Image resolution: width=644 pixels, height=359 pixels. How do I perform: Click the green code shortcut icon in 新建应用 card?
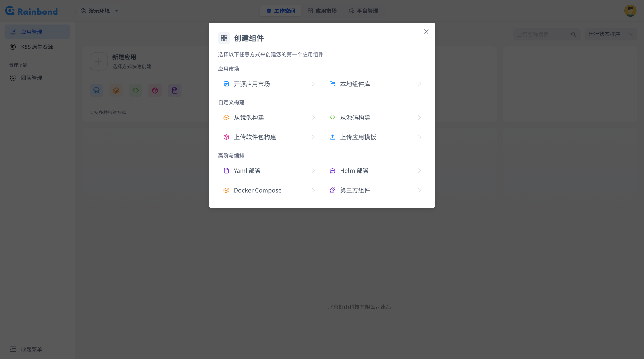pos(136,90)
